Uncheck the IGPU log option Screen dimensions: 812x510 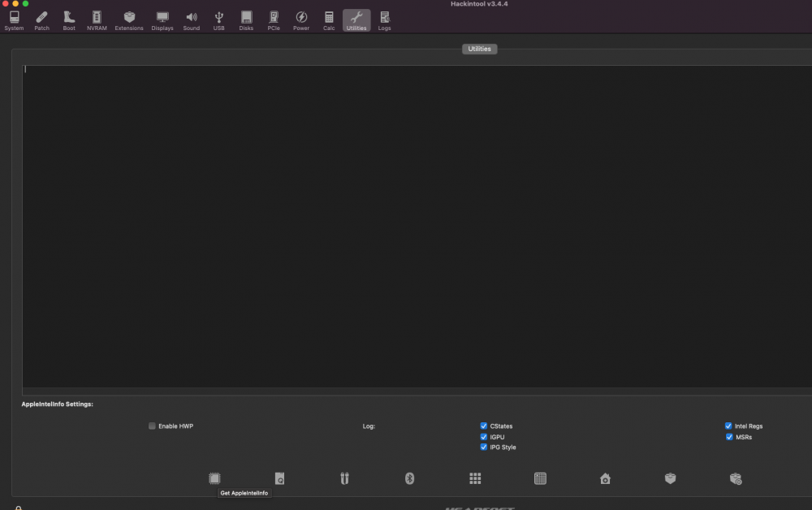(484, 437)
